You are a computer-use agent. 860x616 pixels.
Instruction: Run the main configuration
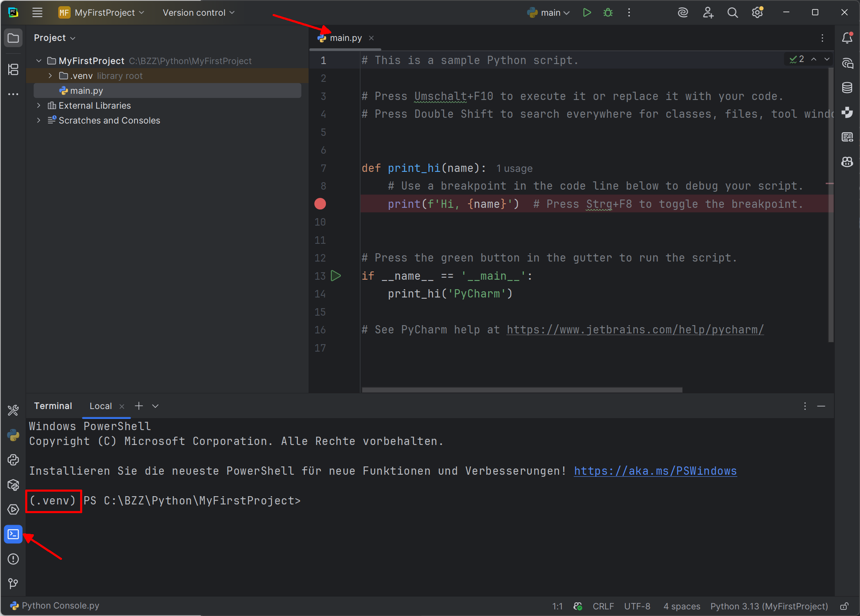587,12
